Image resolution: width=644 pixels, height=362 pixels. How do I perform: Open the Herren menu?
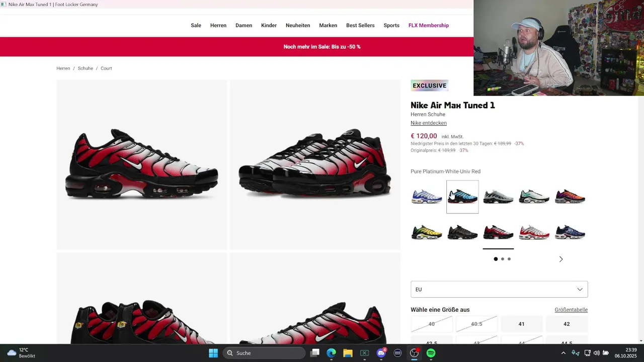click(x=218, y=25)
